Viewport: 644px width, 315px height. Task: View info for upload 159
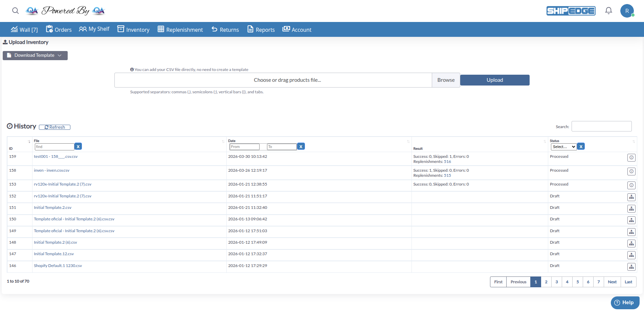[x=631, y=157]
